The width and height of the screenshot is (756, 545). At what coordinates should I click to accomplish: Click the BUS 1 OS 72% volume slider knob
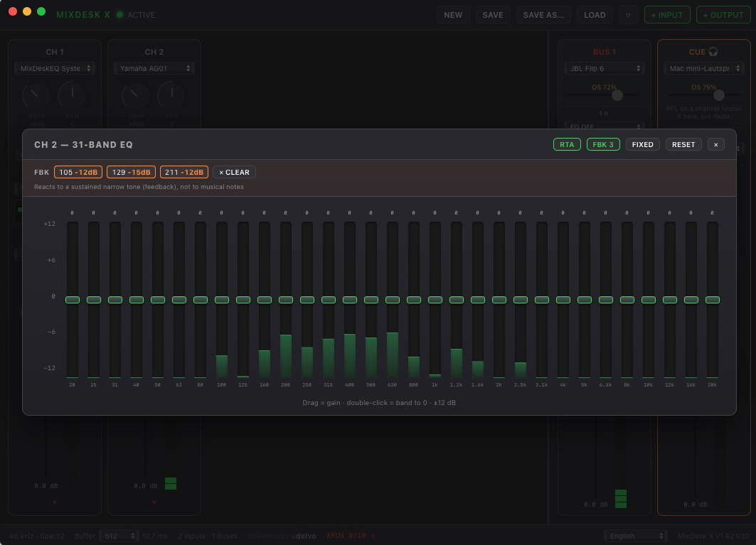coord(617,95)
